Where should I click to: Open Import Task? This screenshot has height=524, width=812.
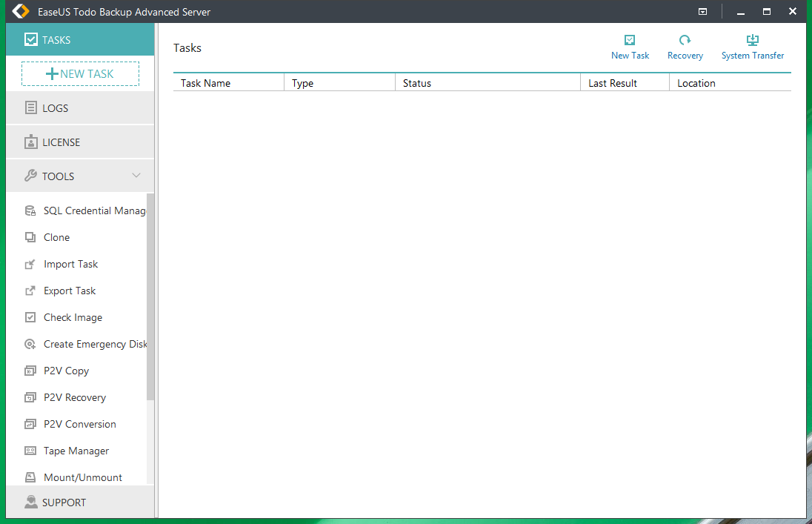pyautogui.click(x=70, y=264)
